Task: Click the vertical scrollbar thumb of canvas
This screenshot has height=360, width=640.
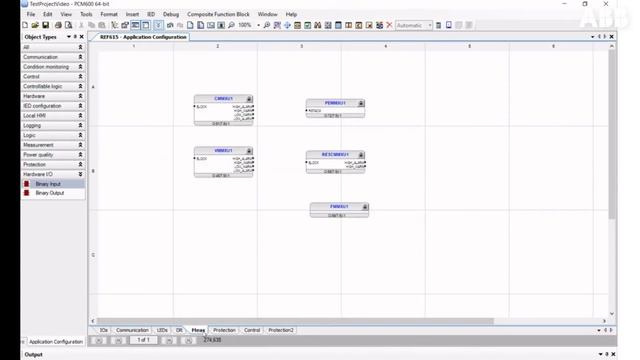Action: click(612, 135)
